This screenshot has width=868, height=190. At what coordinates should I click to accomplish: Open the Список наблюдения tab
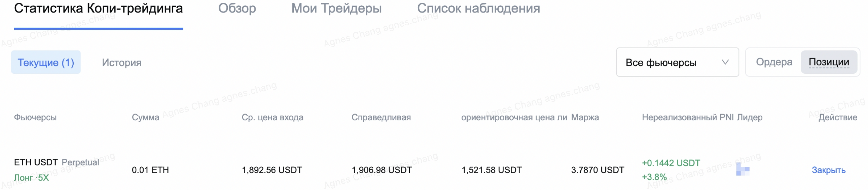pos(478,9)
